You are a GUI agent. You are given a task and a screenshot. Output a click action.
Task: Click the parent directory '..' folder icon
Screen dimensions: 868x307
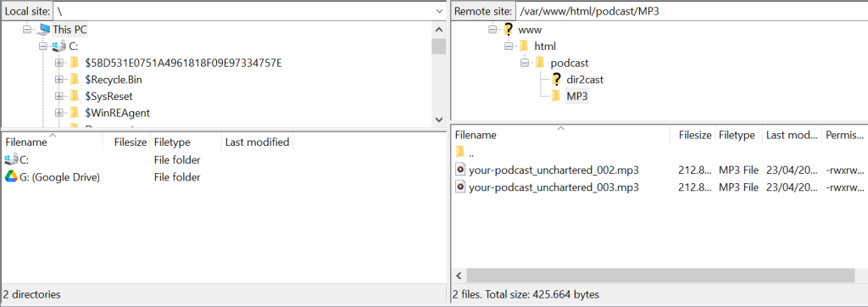click(x=460, y=152)
